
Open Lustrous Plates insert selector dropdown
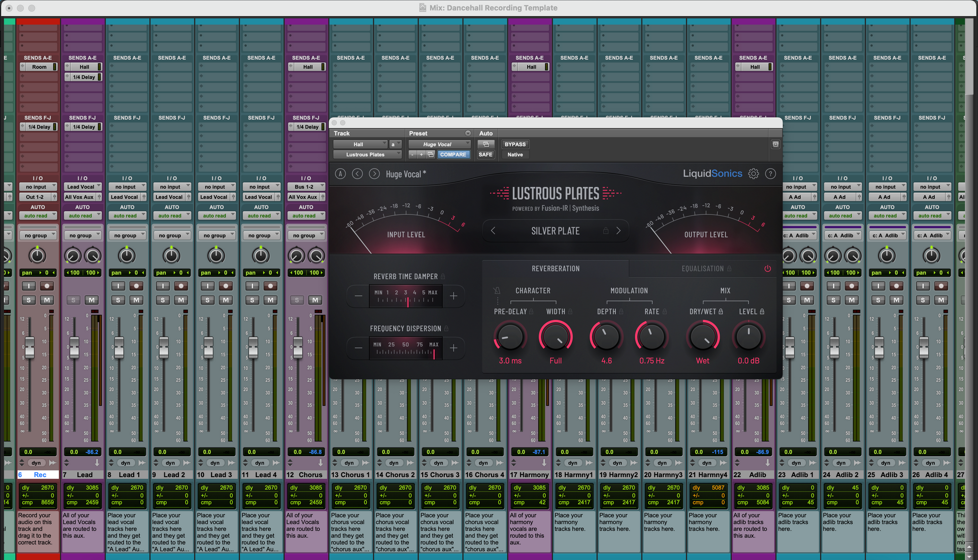(x=367, y=155)
